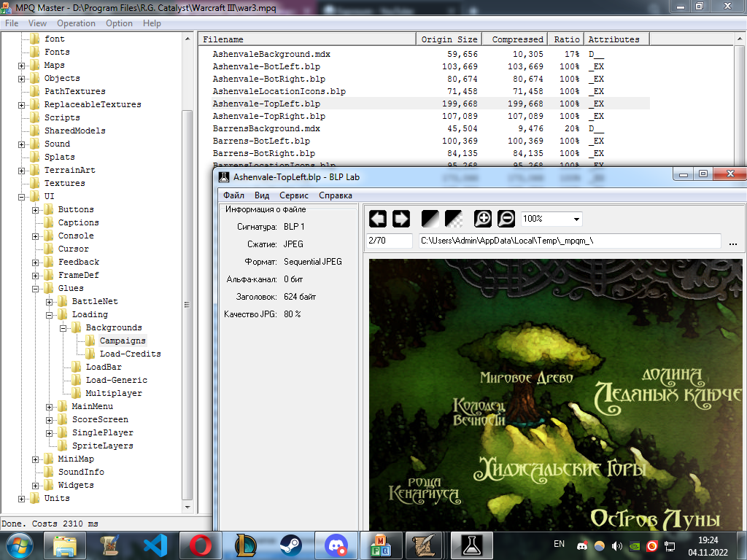Select the Campaigns folder in tree

pyautogui.click(x=123, y=341)
